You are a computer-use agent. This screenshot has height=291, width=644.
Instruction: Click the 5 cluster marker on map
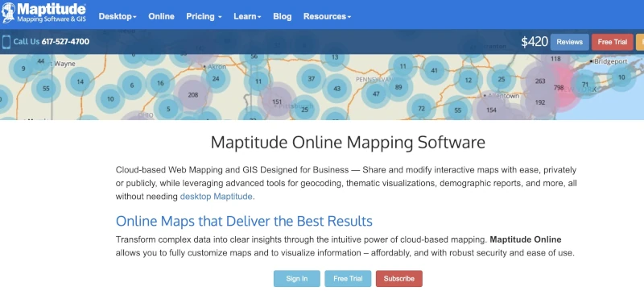[168, 109]
